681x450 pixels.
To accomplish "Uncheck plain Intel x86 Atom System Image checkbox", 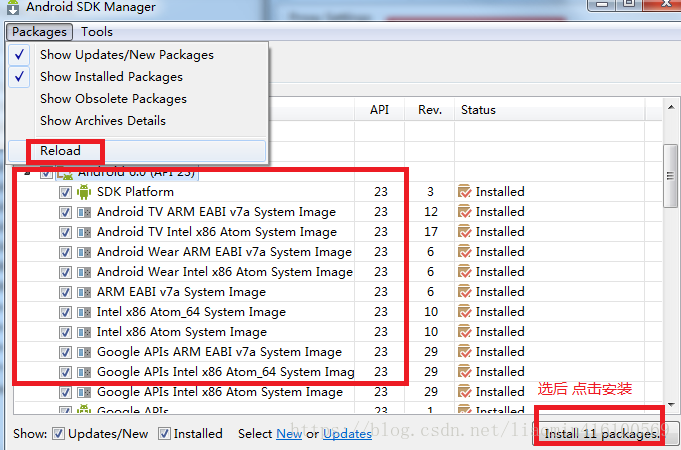I will coord(65,332).
